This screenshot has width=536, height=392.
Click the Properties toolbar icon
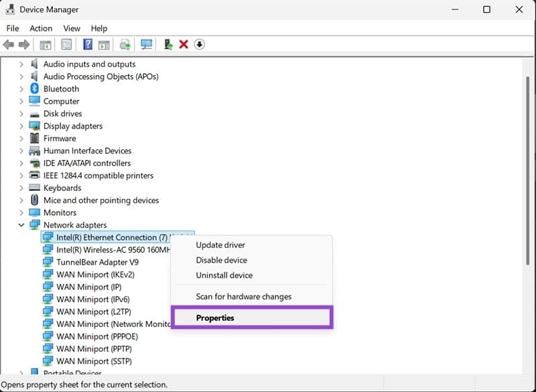point(66,44)
